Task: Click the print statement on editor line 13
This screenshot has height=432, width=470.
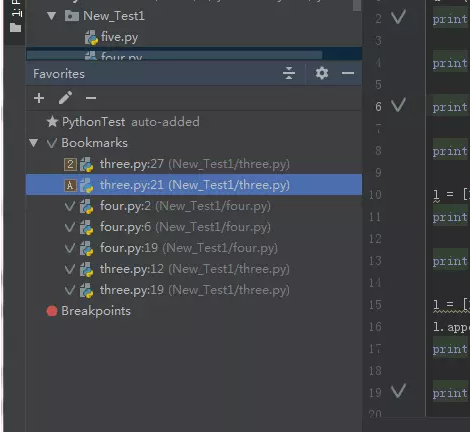Action: pyautogui.click(x=450, y=261)
